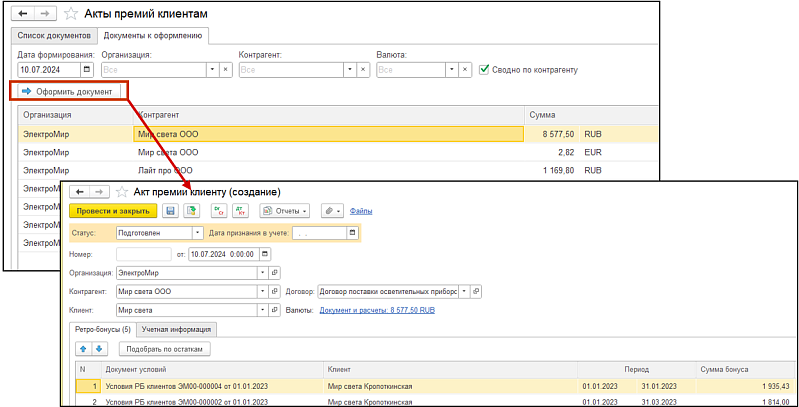The height and width of the screenshot is (407, 799).
Task: Click Документ условий column header
Action: [212, 370]
